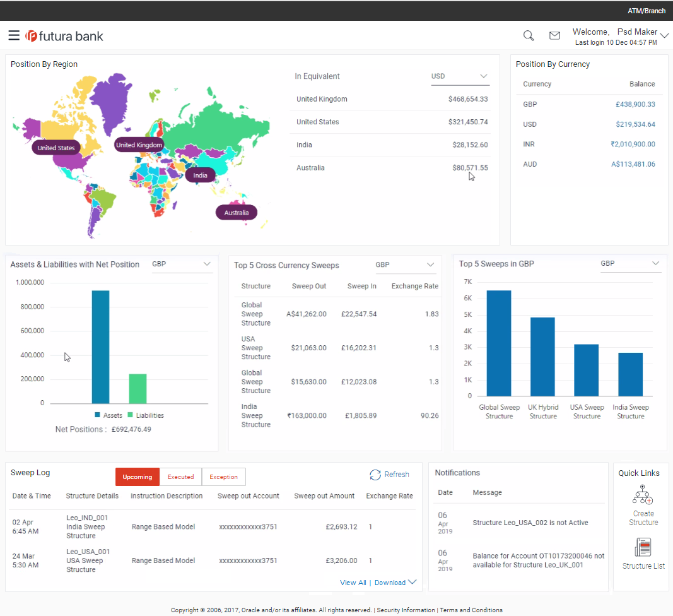Click the USA Sweep Structure bar
The image size is (673, 616).
point(587,370)
